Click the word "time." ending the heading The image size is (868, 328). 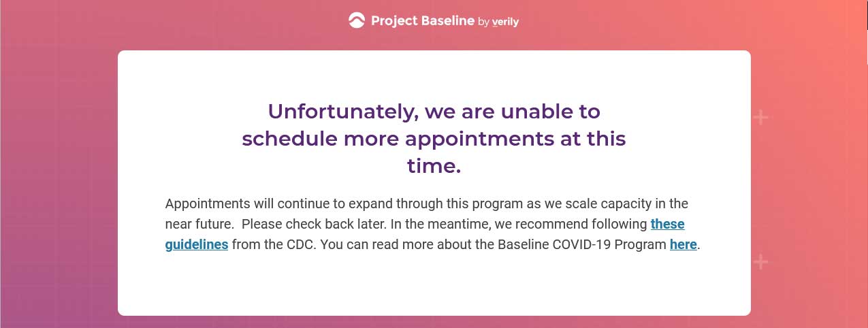tap(434, 165)
